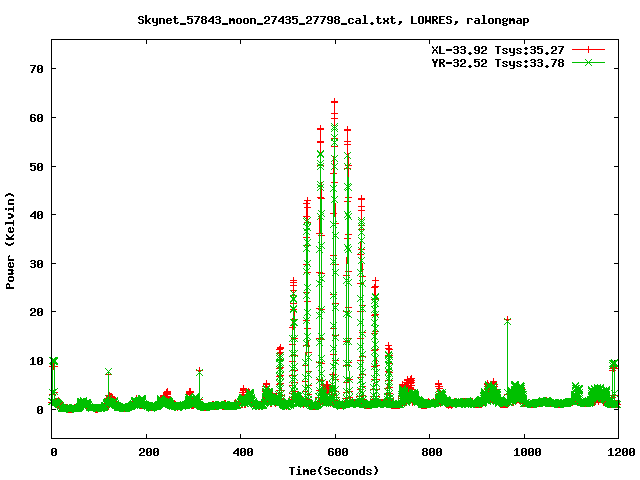
Task: Click the spike marker near 310 seconds
Action: 199,371
